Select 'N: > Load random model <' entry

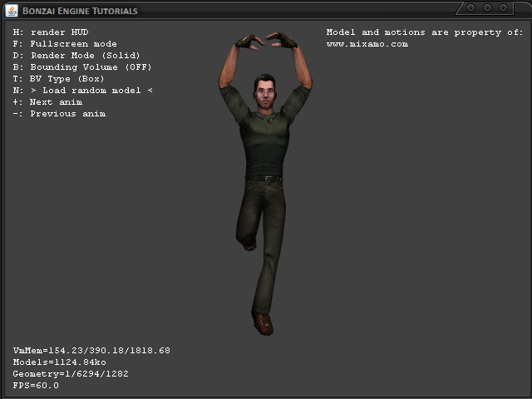(83, 91)
